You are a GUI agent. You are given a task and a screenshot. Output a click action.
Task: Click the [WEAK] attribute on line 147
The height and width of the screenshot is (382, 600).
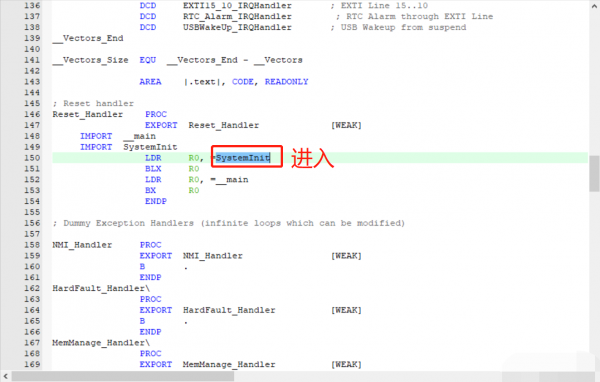[x=346, y=125]
